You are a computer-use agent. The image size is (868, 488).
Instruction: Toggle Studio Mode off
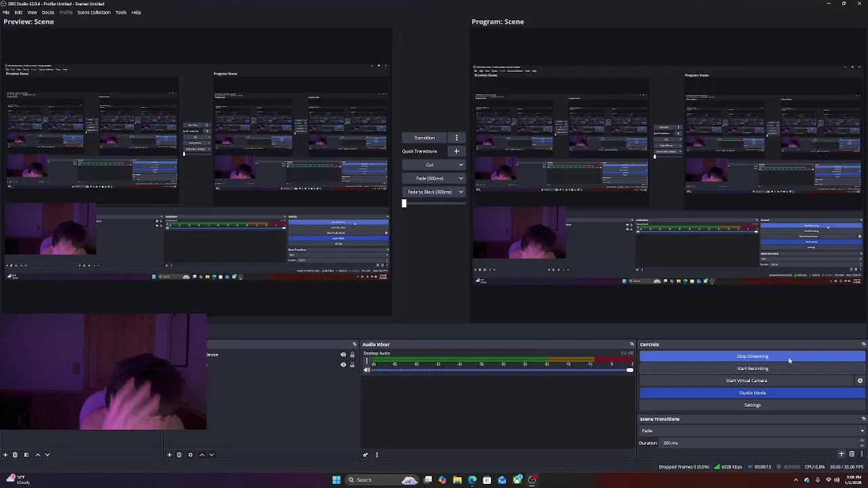tap(753, 393)
